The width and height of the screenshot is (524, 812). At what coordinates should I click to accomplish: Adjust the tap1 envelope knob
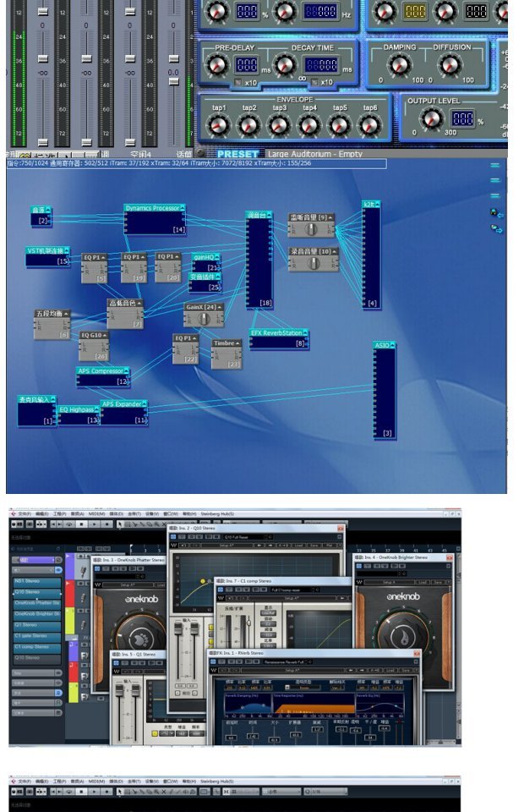click(218, 125)
